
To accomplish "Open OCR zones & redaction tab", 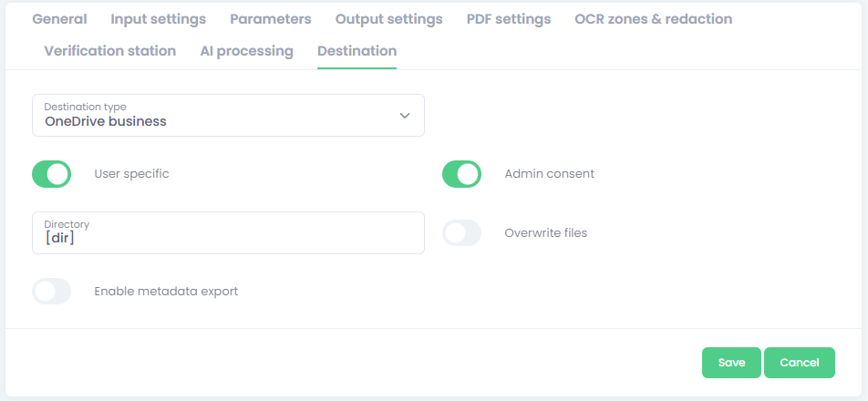I will (x=653, y=19).
